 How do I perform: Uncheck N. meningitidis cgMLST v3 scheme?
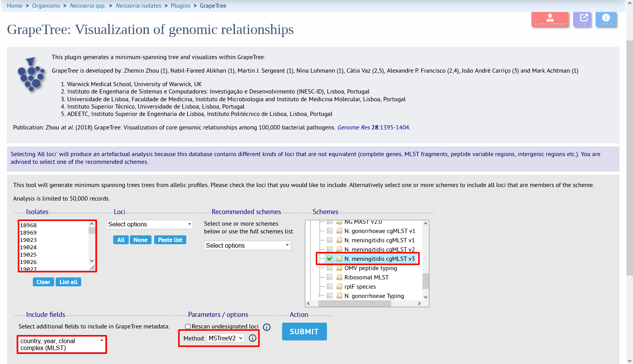coord(330,259)
